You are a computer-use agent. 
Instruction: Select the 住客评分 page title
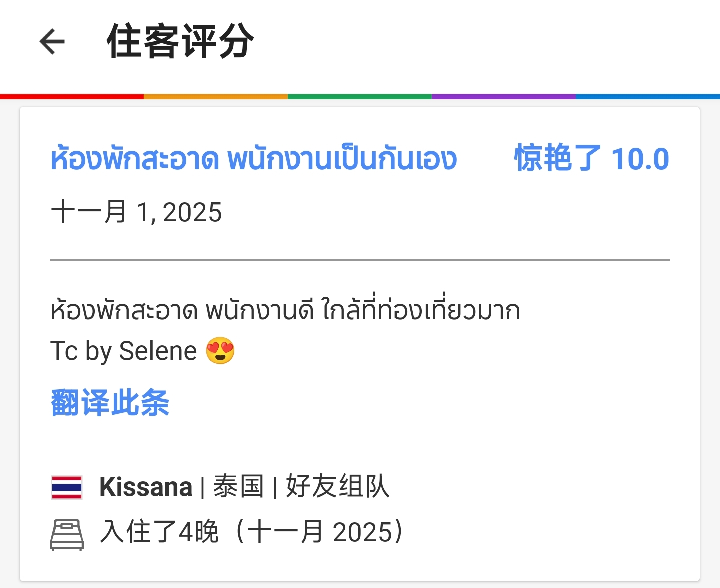[180, 42]
